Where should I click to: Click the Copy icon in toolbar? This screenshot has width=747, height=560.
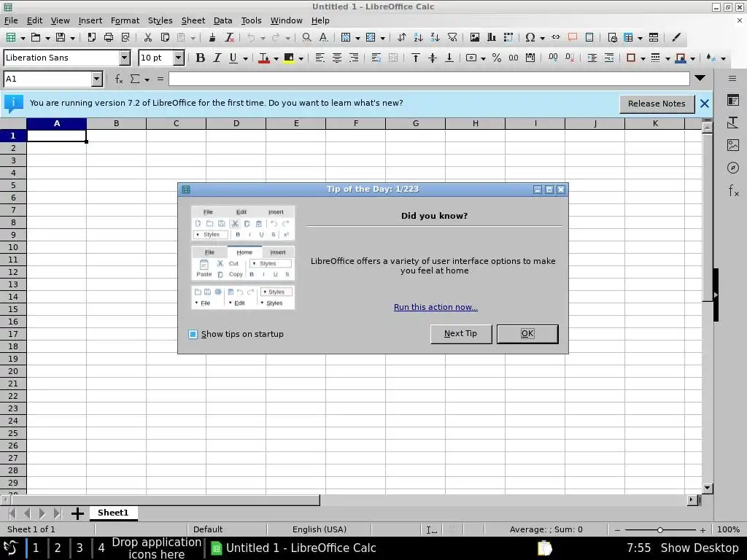165,38
